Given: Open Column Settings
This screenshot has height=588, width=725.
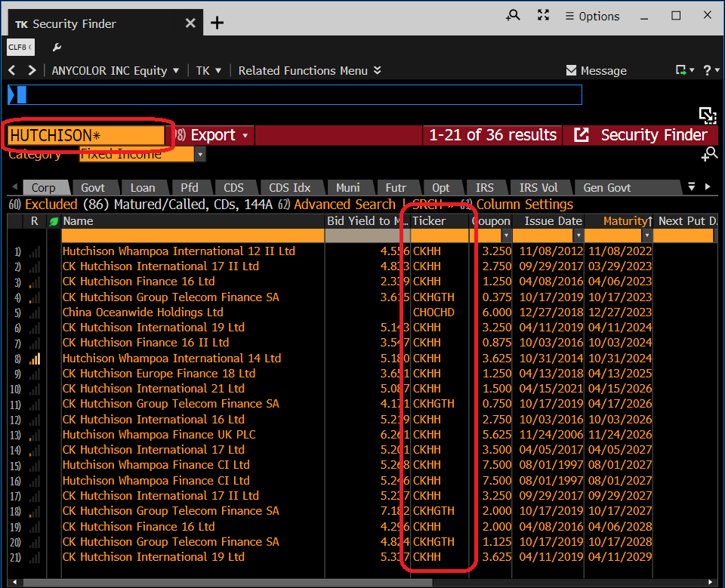Looking at the screenshot, I should pos(524,205).
